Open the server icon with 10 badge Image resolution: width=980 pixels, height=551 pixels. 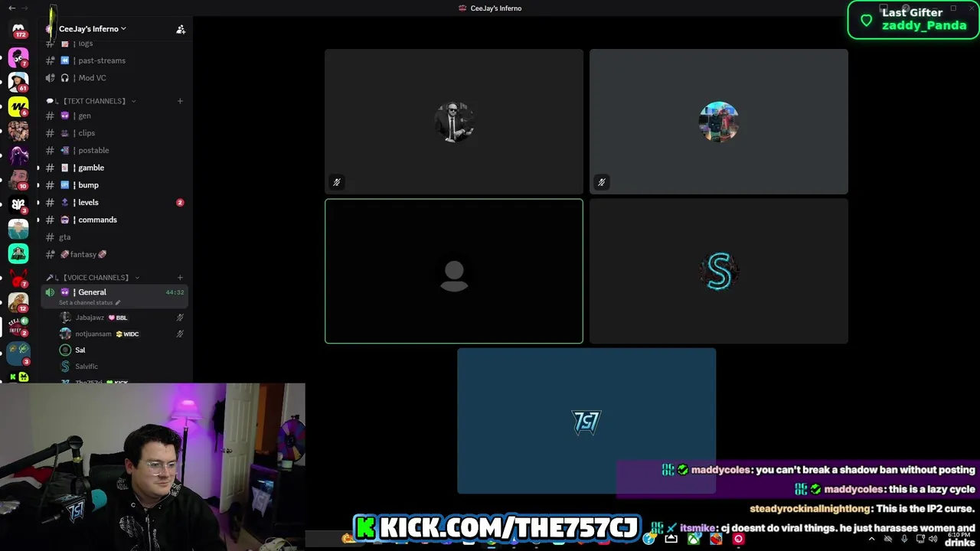tap(18, 179)
